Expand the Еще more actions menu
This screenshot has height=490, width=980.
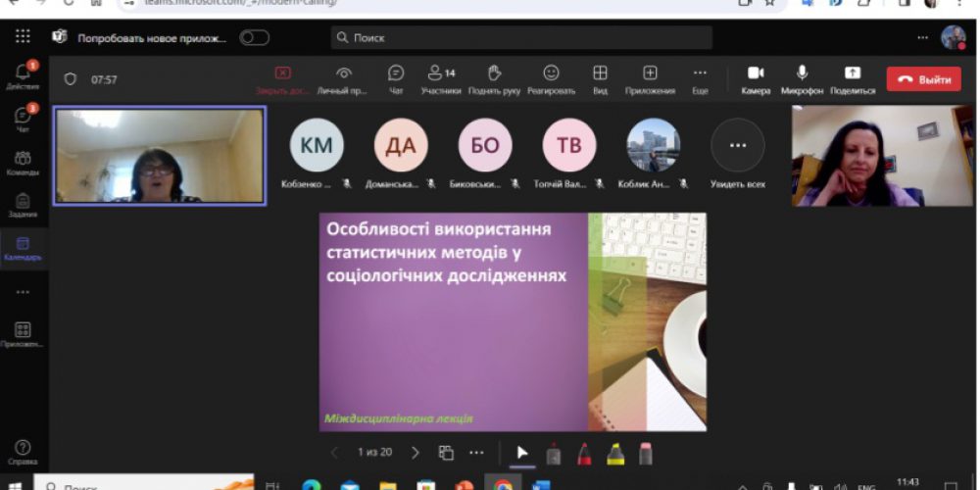(x=700, y=78)
